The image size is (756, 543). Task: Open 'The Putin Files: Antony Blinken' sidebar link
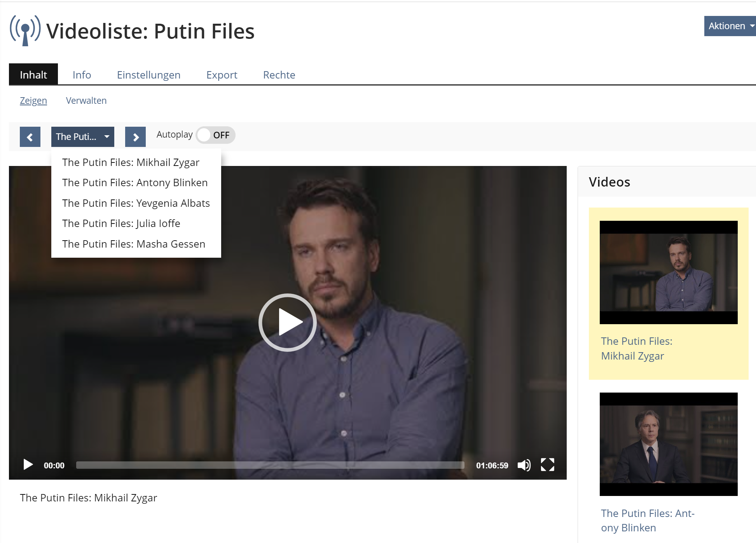pyautogui.click(x=647, y=520)
